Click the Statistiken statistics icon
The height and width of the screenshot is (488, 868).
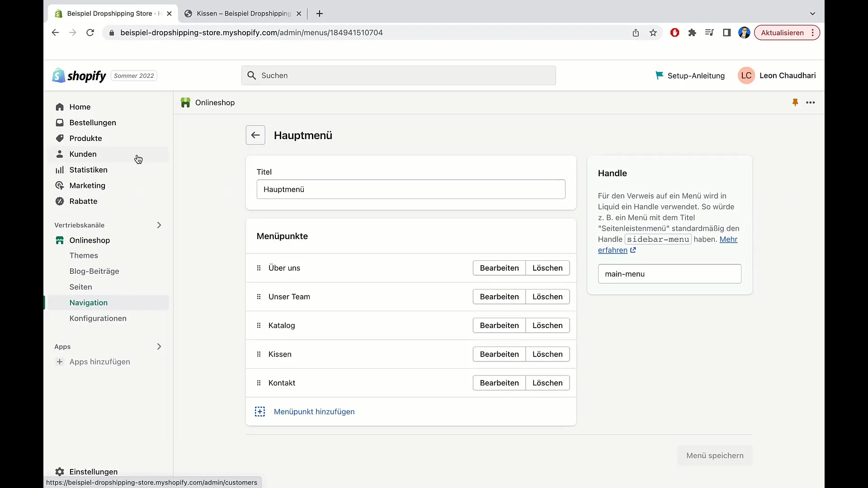click(60, 170)
